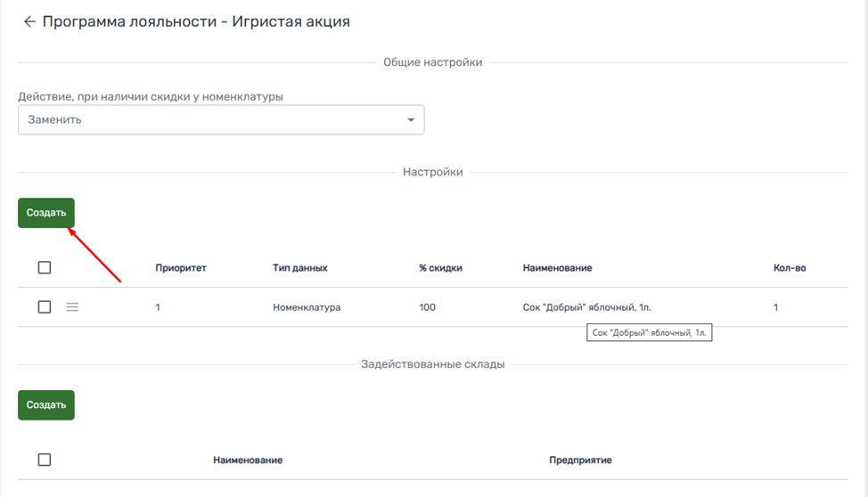Toggle select-all checkbox in the settings table header
Screen dimensions: 868x497
point(45,268)
